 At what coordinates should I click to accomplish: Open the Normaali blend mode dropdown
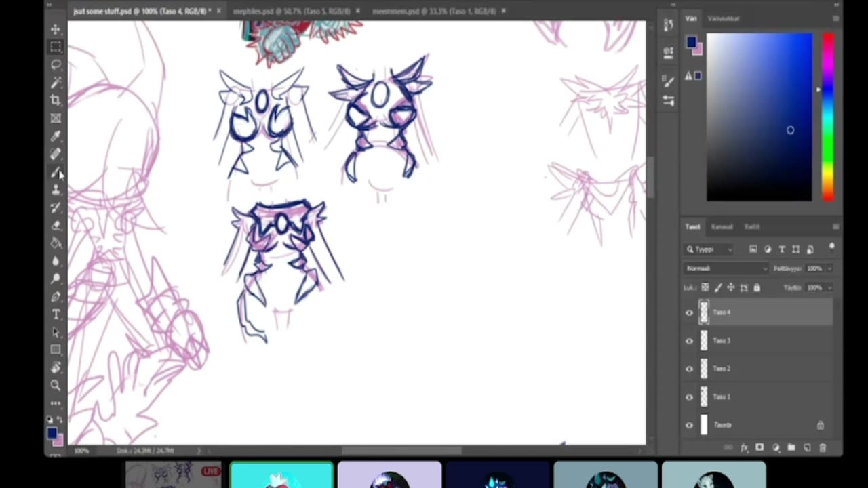(726, 268)
